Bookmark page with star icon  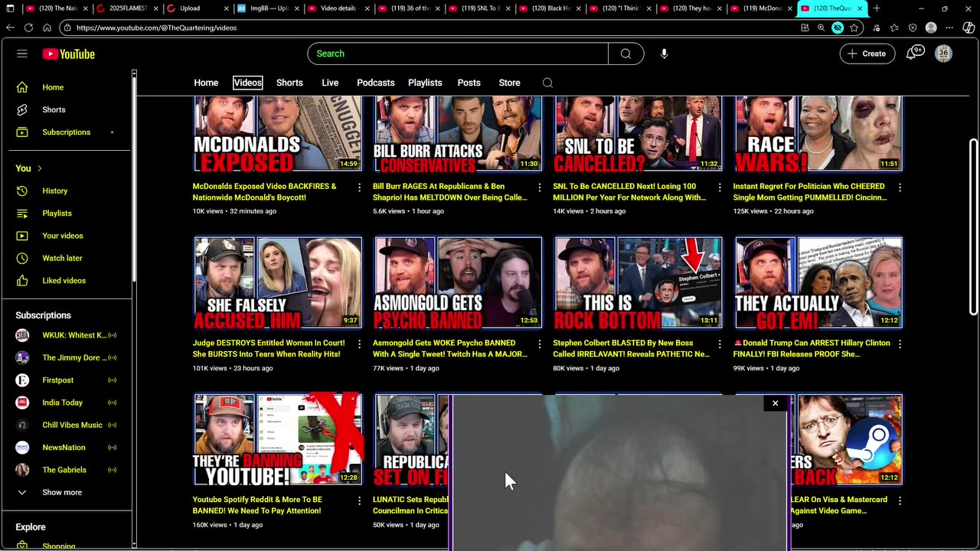854,28
